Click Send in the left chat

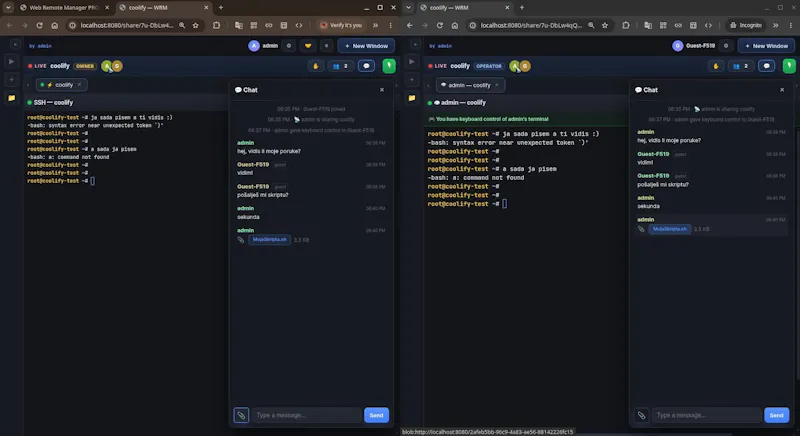tap(377, 415)
